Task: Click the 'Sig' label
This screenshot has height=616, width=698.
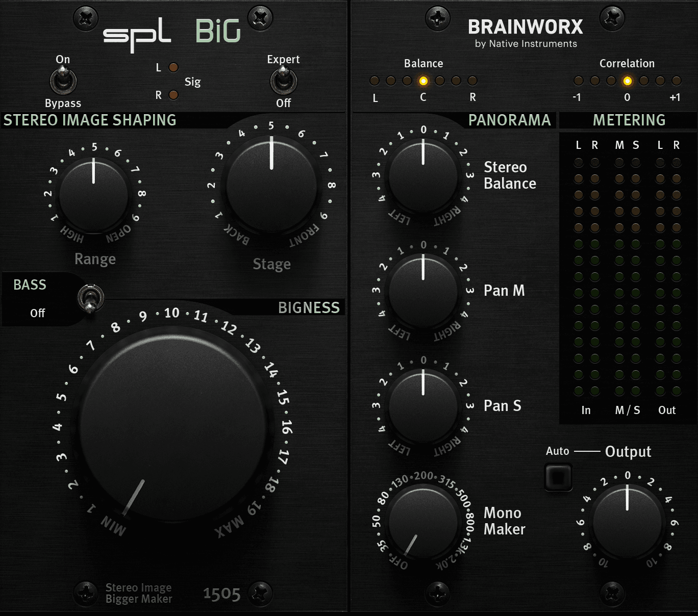Action: point(192,82)
